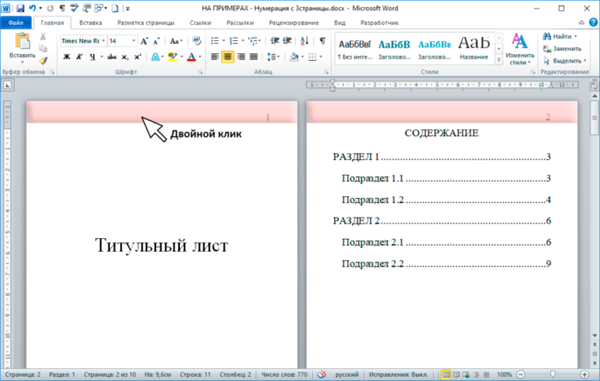
Task: Sort text alphabetically with A-Z icon
Action: (305, 41)
